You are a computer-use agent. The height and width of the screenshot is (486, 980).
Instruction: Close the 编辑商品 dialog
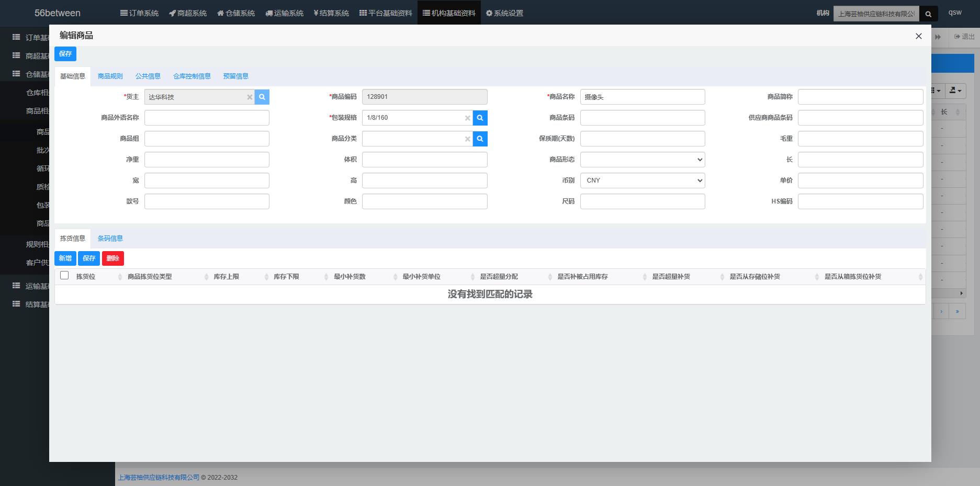pyautogui.click(x=918, y=36)
